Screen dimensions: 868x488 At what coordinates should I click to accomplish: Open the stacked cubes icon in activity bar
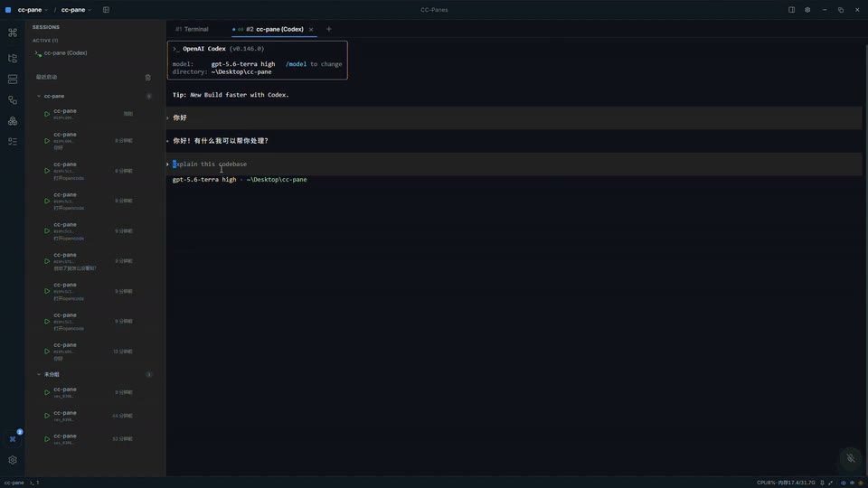[x=12, y=120]
